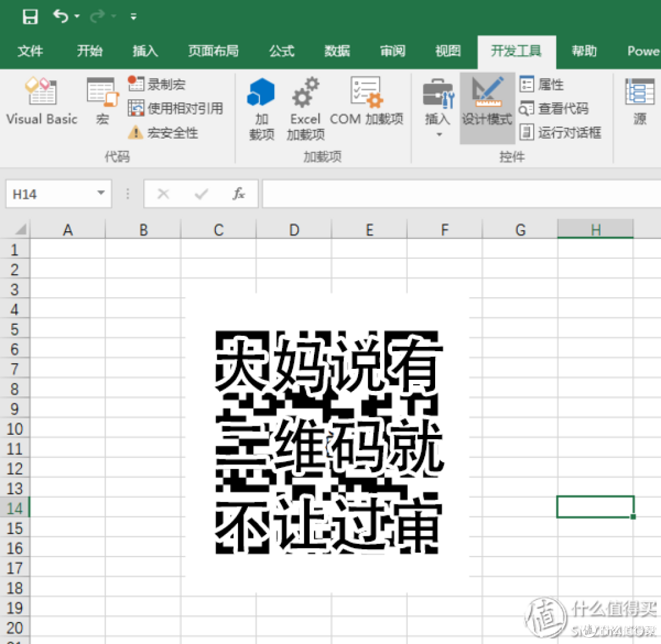Open Excel 加载项 dialog
The width and height of the screenshot is (661, 644).
[305, 109]
